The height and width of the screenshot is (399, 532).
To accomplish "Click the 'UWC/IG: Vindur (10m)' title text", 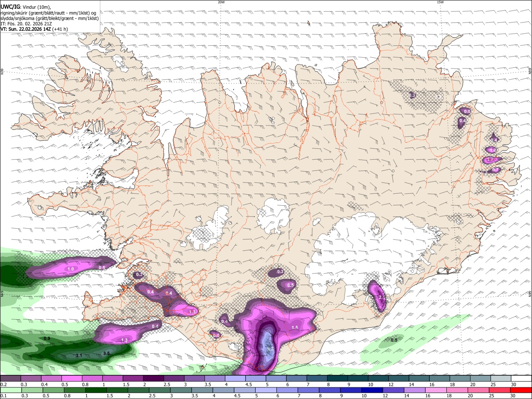I will click(x=26, y=7).
